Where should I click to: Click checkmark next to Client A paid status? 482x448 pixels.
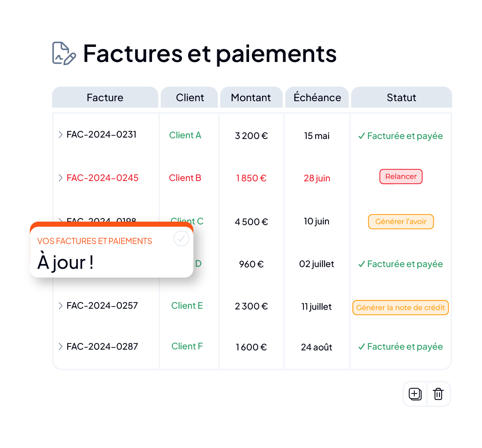click(362, 136)
